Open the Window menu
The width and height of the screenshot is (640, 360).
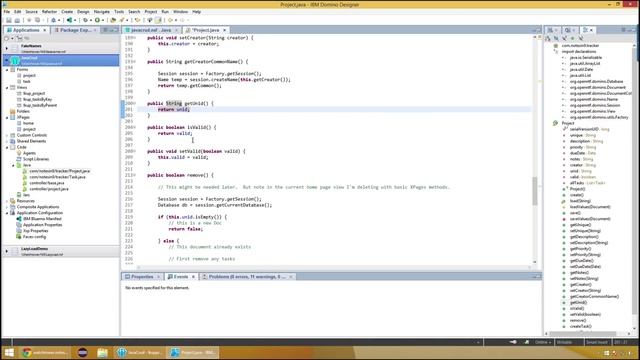pyautogui.click(x=180, y=12)
